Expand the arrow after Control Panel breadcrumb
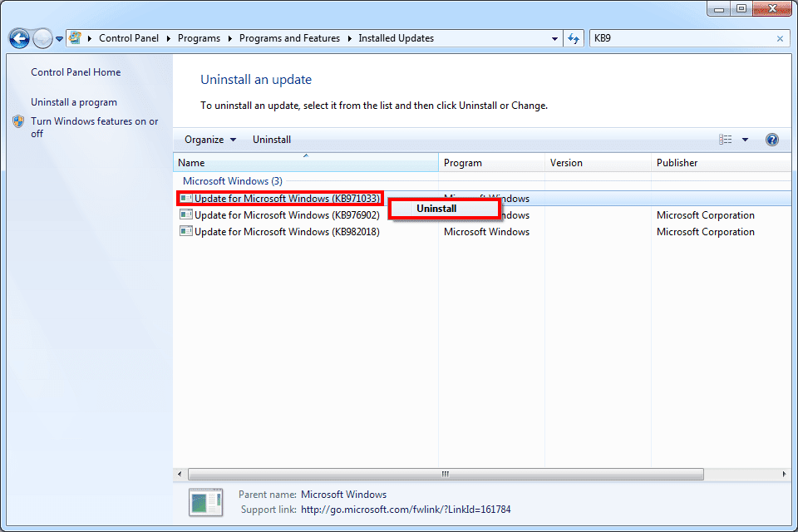798x532 pixels. (x=169, y=39)
